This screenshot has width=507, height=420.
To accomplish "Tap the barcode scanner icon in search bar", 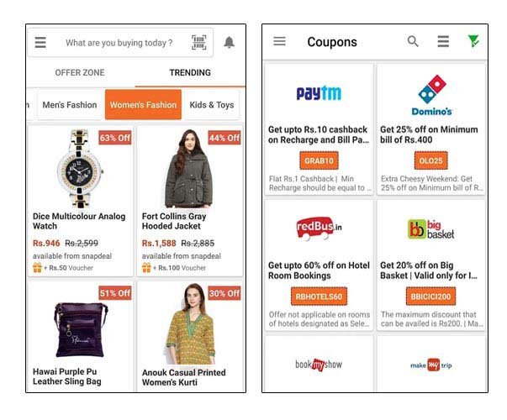I will pyautogui.click(x=199, y=42).
